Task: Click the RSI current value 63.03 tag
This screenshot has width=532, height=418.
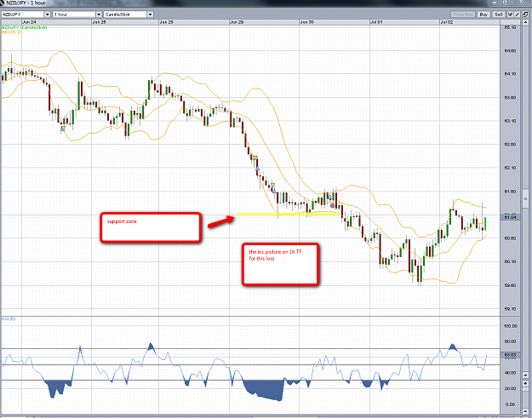Action: pos(510,355)
